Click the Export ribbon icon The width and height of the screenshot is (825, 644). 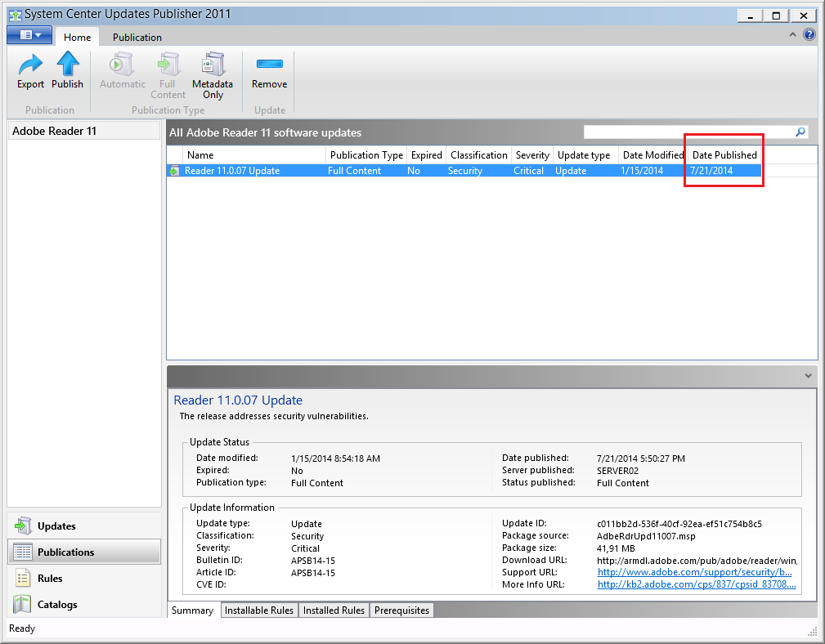[x=30, y=71]
